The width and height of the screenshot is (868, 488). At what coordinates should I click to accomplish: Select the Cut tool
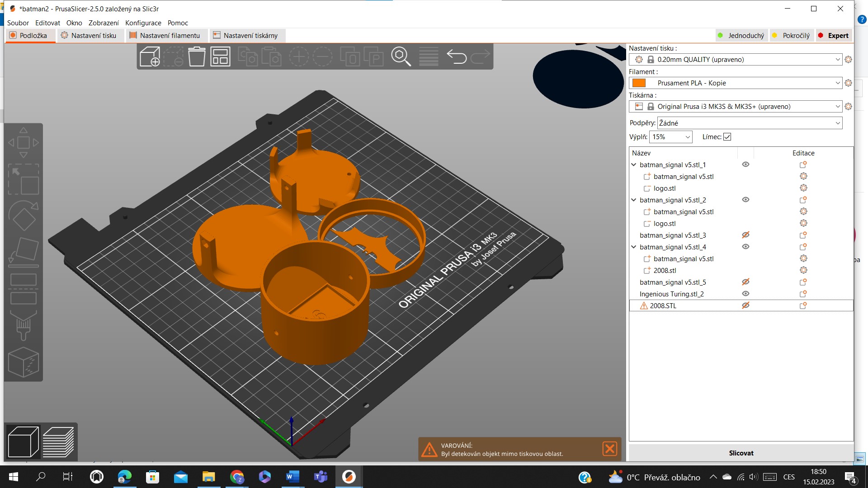click(x=24, y=289)
